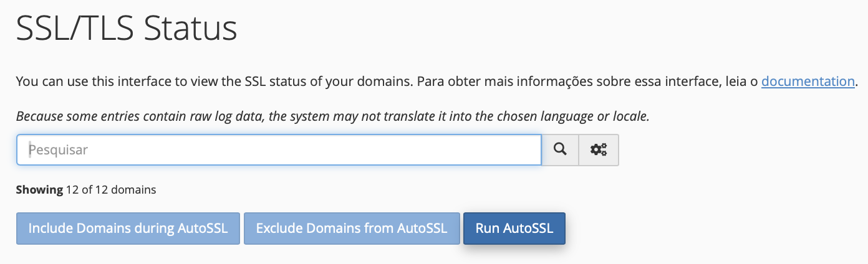This screenshot has height=264, width=868.
Task: Open the documentation link
Action: (x=808, y=81)
